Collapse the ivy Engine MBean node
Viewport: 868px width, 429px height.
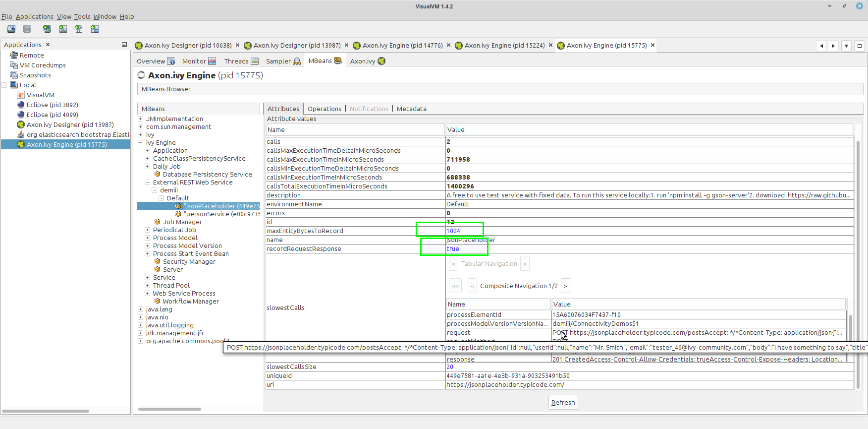tap(141, 142)
